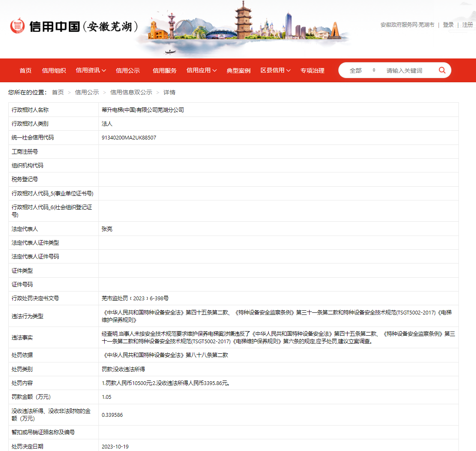Open the 全部 category dropdown
The width and height of the screenshot is (476, 451).
pos(362,71)
